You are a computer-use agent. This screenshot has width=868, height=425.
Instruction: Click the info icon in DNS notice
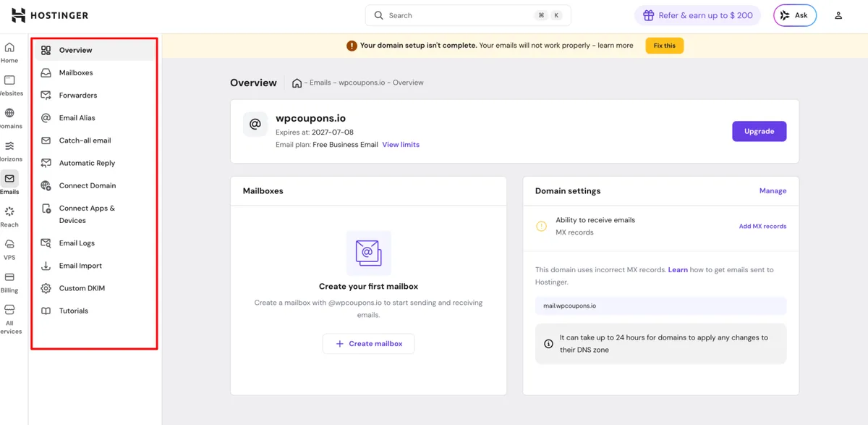548,344
